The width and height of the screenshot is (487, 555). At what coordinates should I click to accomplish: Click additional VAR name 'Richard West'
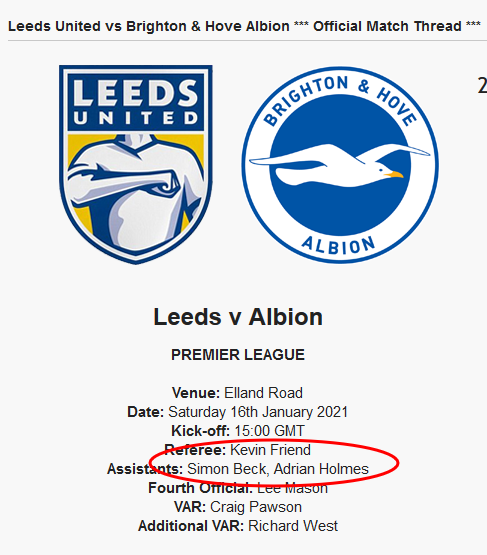click(x=293, y=526)
